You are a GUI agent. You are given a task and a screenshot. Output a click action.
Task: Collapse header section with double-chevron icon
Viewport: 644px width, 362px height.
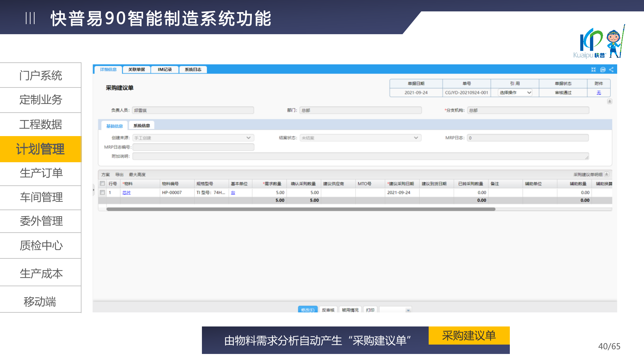(609, 101)
